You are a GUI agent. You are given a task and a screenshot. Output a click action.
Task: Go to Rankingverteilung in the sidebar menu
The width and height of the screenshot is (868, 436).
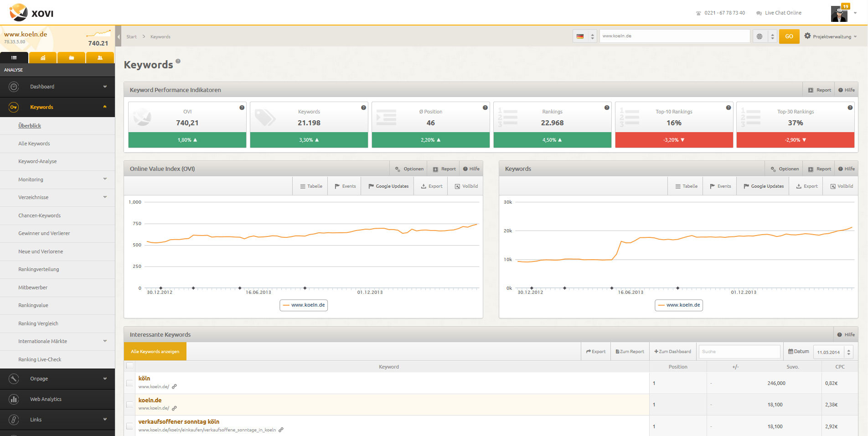[x=39, y=269]
